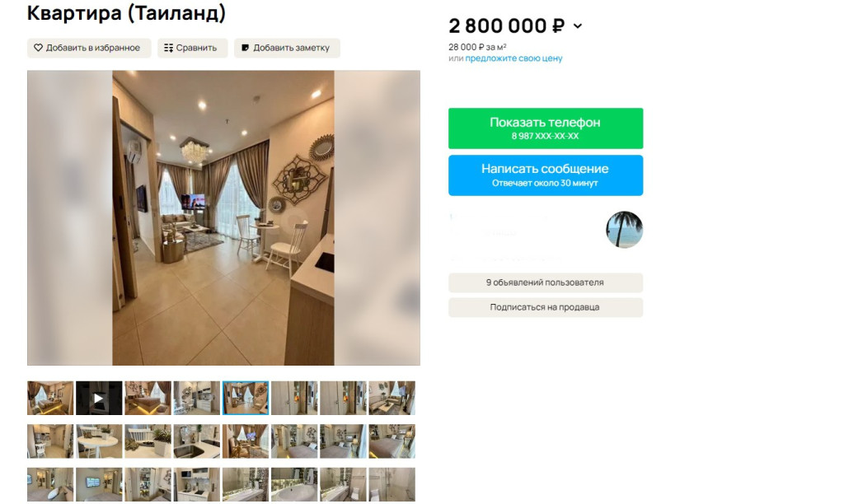Click Показать телефон green button
The image size is (844, 504).
546,128
